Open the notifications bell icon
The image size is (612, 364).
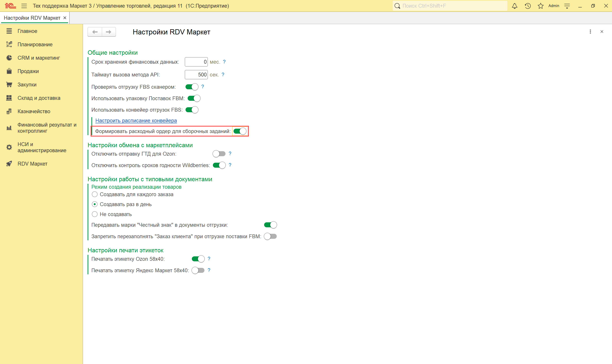pos(515,6)
